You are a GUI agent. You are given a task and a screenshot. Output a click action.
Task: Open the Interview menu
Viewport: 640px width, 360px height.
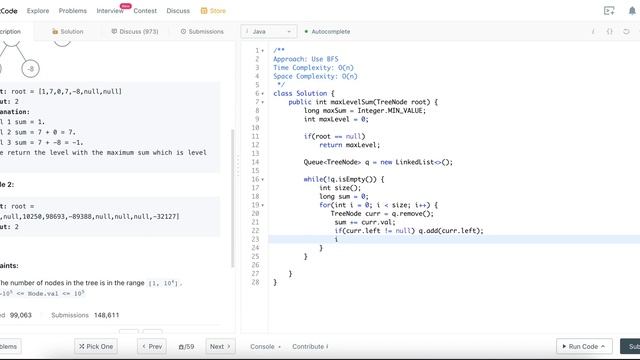click(110, 11)
